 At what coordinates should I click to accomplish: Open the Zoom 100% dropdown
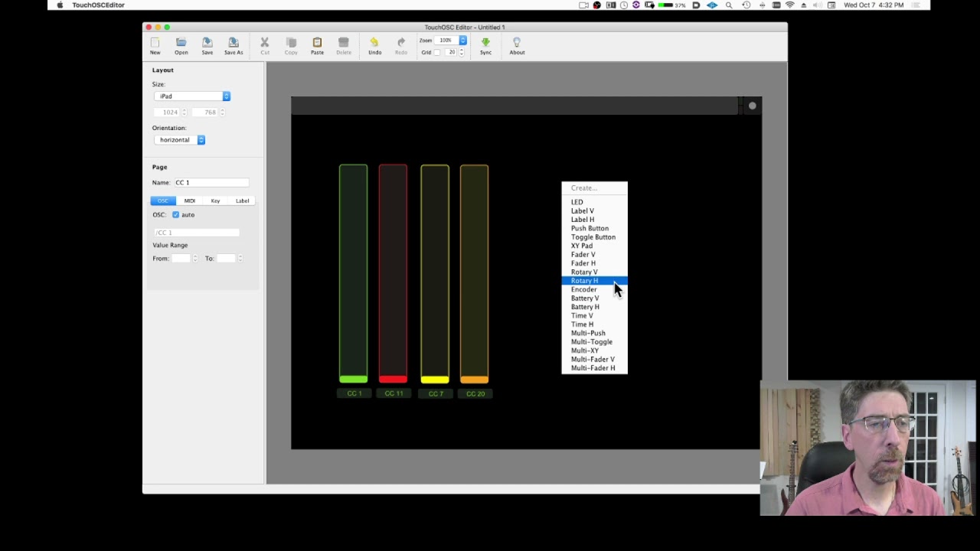(x=452, y=40)
